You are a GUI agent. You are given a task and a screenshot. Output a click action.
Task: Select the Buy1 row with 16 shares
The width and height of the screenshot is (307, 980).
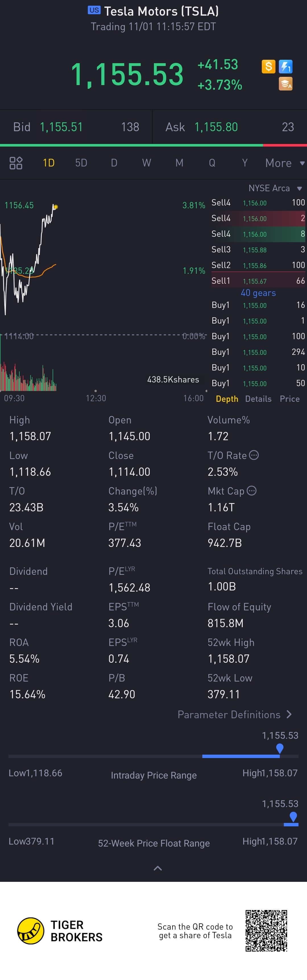[258, 305]
